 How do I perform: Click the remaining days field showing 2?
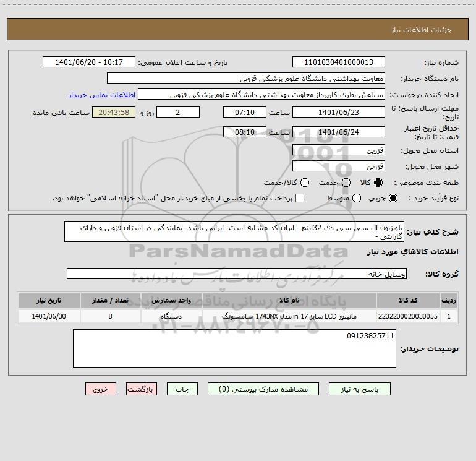point(178,112)
